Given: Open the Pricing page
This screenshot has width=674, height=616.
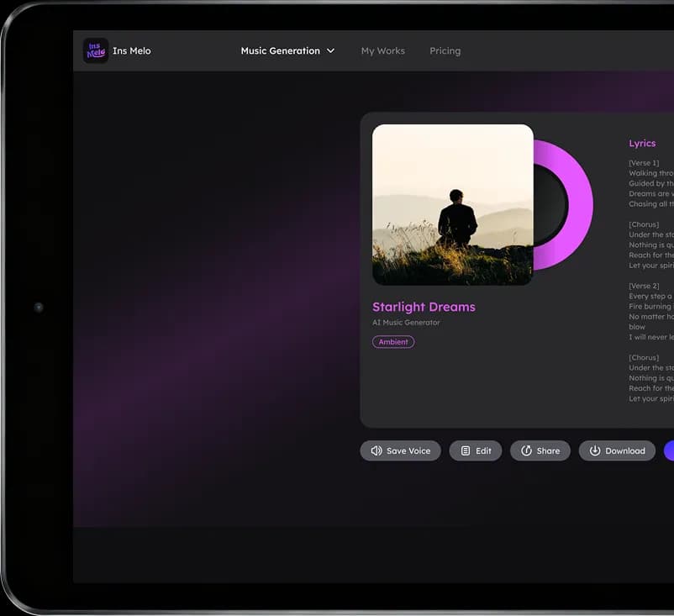Looking at the screenshot, I should click(445, 51).
